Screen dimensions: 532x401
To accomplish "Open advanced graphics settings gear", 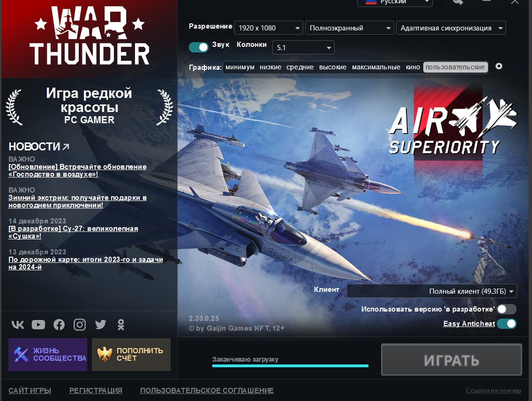I will pos(499,67).
